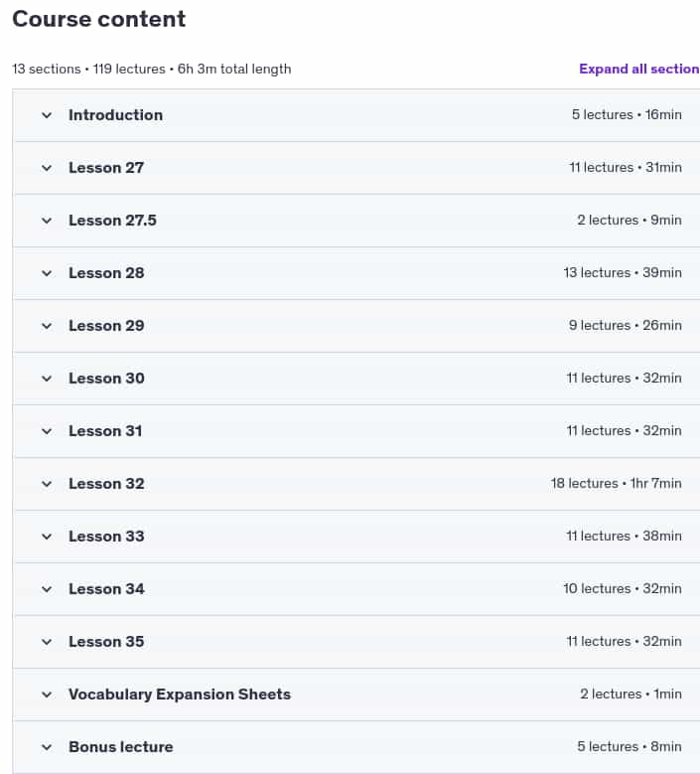Select the Lesson 29 title
The width and height of the screenshot is (700, 774).
pyautogui.click(x=106, y=326)
